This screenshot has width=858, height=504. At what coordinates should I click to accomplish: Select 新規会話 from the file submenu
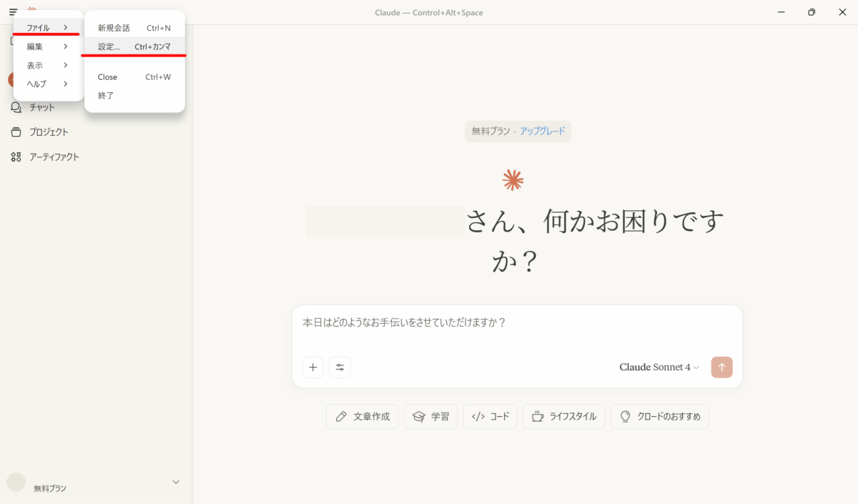(134, 28)
